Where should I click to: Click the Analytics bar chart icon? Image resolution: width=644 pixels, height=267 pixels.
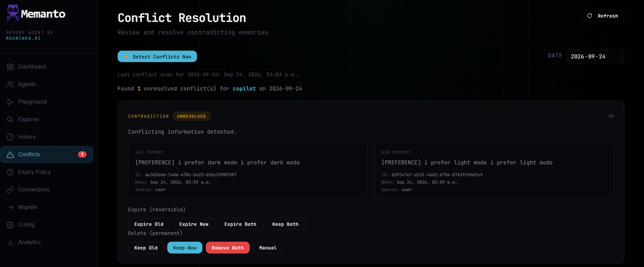[10, 242]
